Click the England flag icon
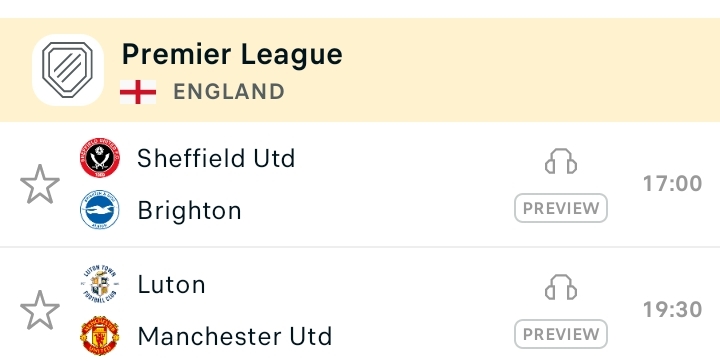This screenshot has width=720, height=361. tap(138, 92)
